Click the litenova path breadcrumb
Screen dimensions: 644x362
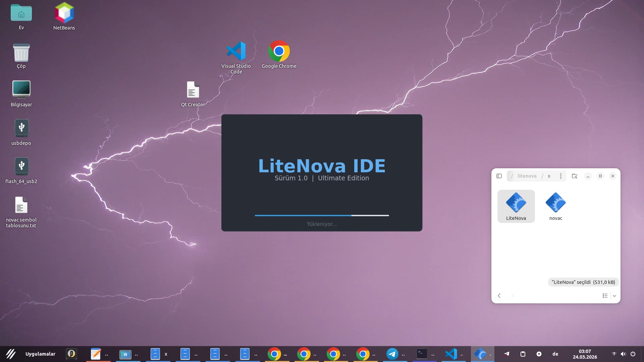coord(527,176)
